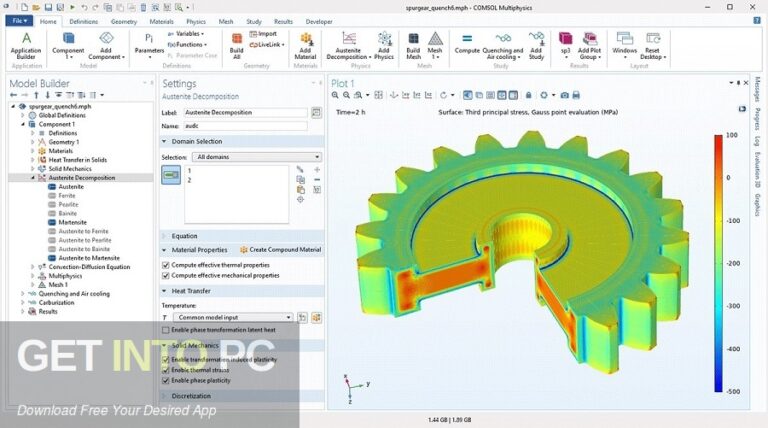This screenshot has height=428, width=768.
Task: Switch to the Developer ribbon tab
Action: pyautogui.click(x=319, y=22)
